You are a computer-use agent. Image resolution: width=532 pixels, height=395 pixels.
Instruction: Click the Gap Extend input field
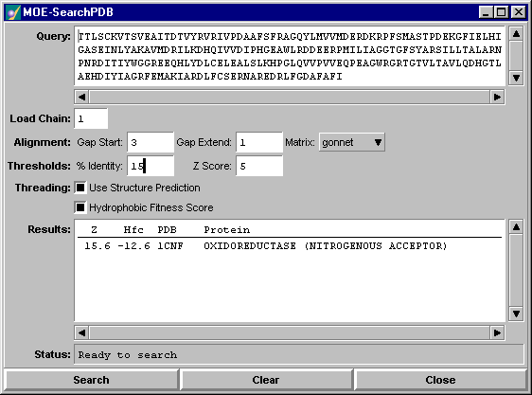tap(259, 142)
